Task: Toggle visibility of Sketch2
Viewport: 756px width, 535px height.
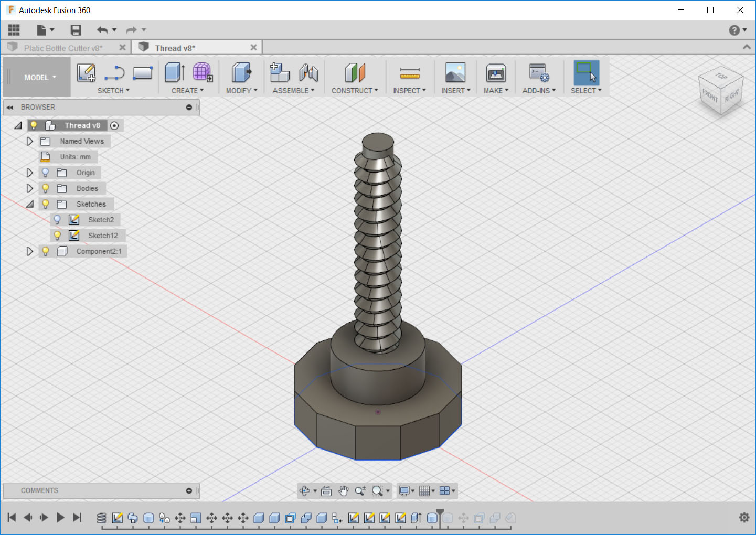Action: click(x=57, y=219)
